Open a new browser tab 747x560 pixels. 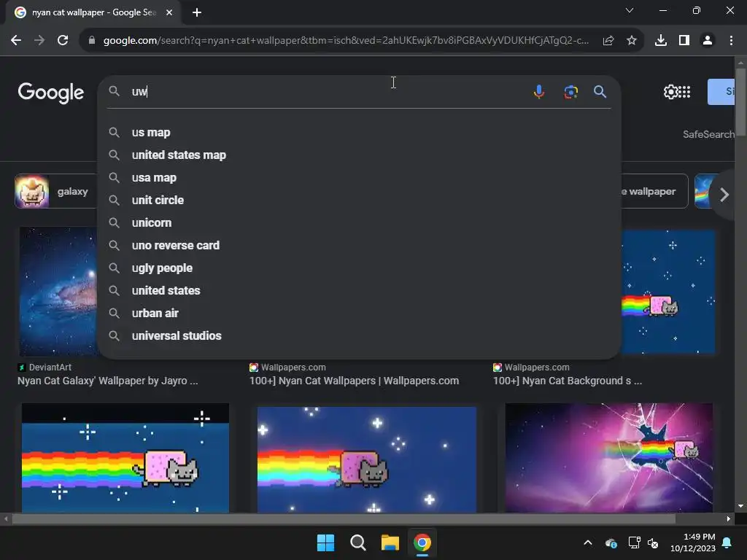click(x=197, y=12)
